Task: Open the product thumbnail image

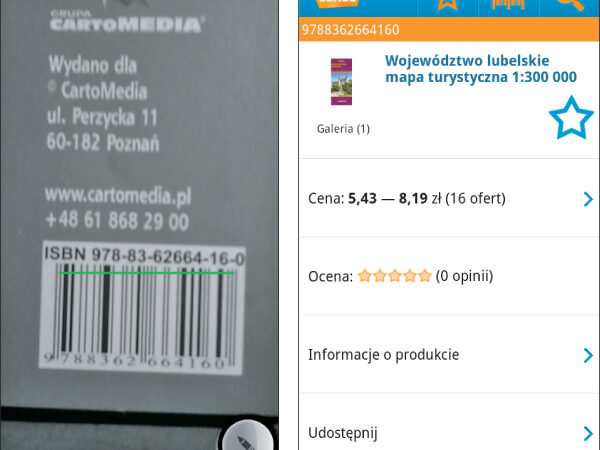Action: tap(341, 82)
